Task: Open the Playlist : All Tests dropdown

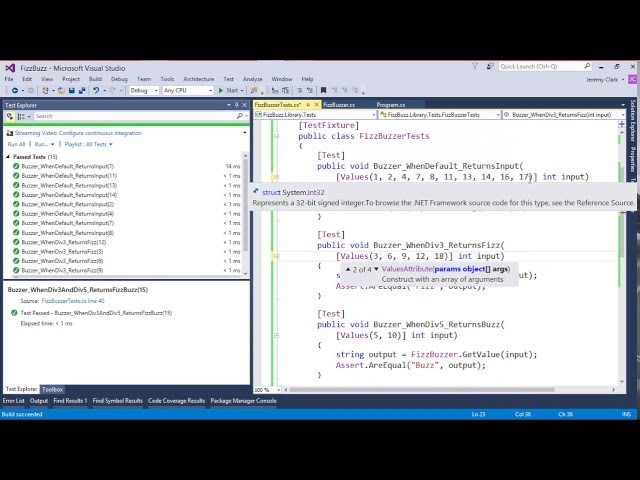Action: 88,144
